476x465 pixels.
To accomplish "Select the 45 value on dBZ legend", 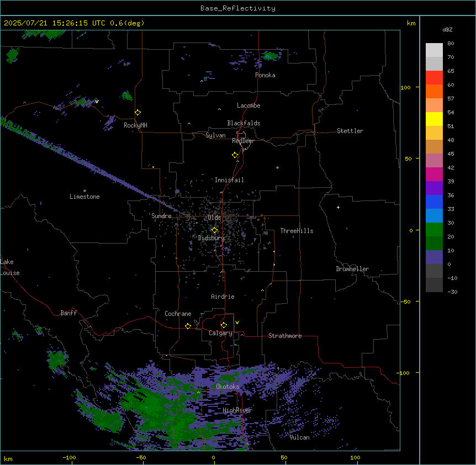I will pyautogui.click(x=451, y=154).
